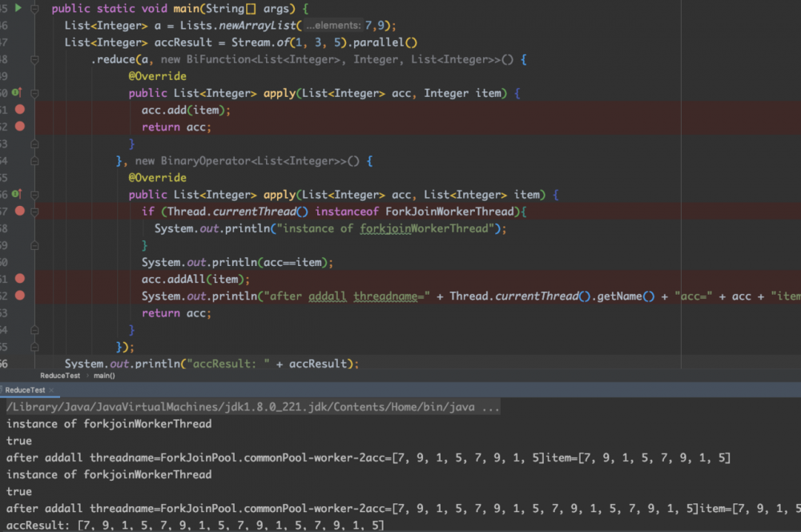Toggle the breakpoint on the acc.add(item) line
This screenshot has height=532, width=801.
20,110
